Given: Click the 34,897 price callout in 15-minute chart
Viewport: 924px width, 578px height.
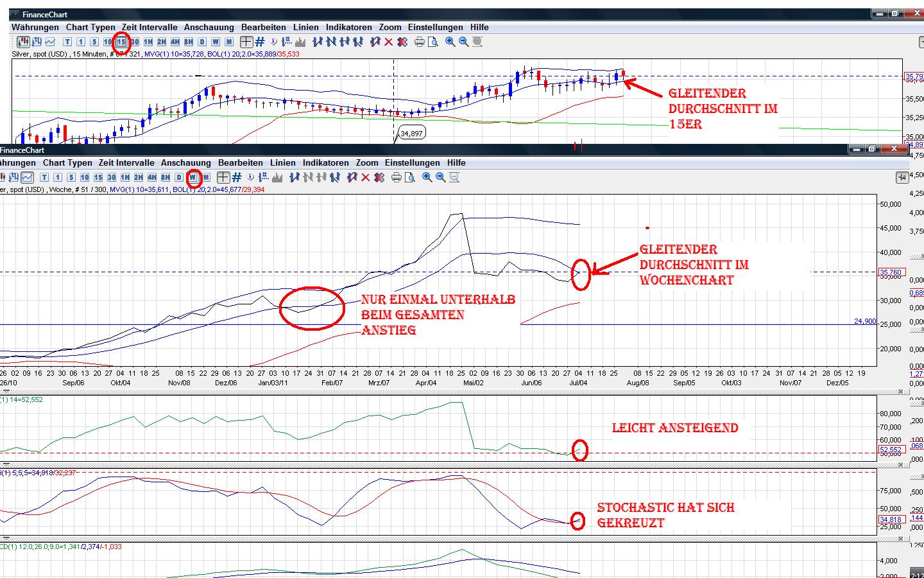Looking at the screenshot, I should coord(412,134).
